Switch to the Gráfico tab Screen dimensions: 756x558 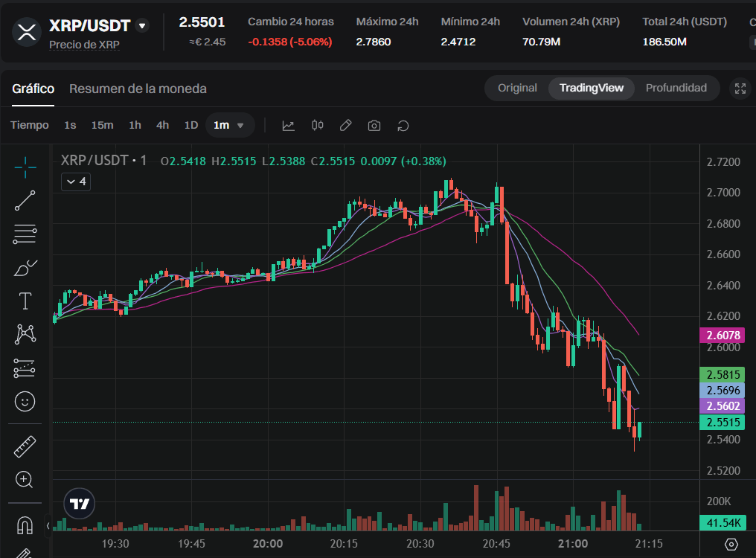[33, 89]
